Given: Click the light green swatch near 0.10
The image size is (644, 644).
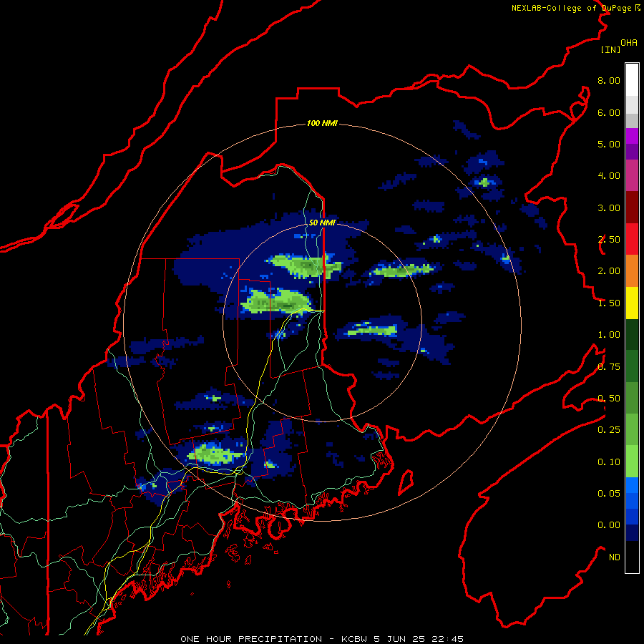Looking at the screenshot, I should tap(632, 462).
